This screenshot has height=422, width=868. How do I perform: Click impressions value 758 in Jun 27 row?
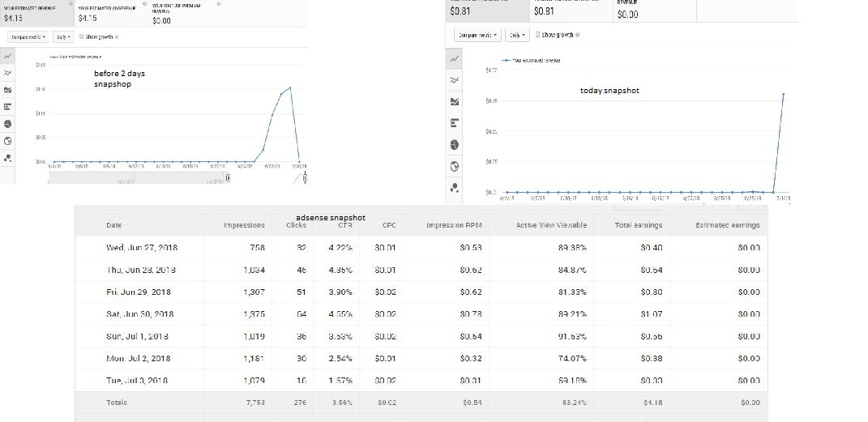(x=258, y=248)
